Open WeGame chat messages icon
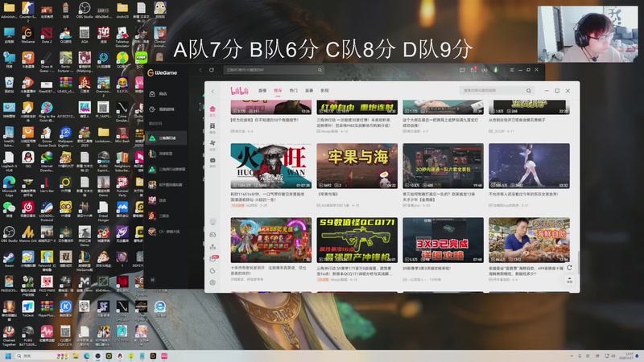The image size is (644, 362). coord(462,70)
